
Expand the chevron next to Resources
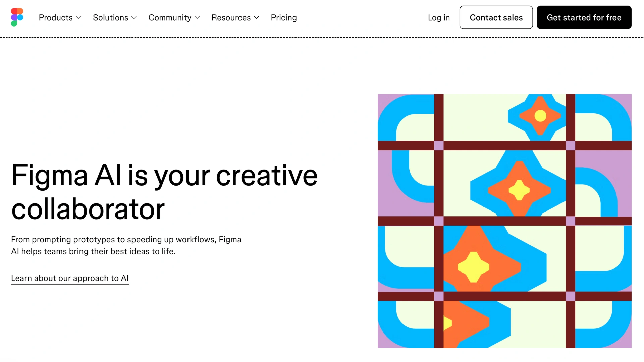[257, 18]
